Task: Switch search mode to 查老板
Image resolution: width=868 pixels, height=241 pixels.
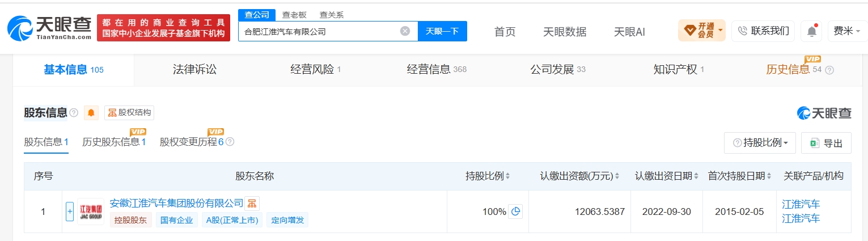Action: 294,15
